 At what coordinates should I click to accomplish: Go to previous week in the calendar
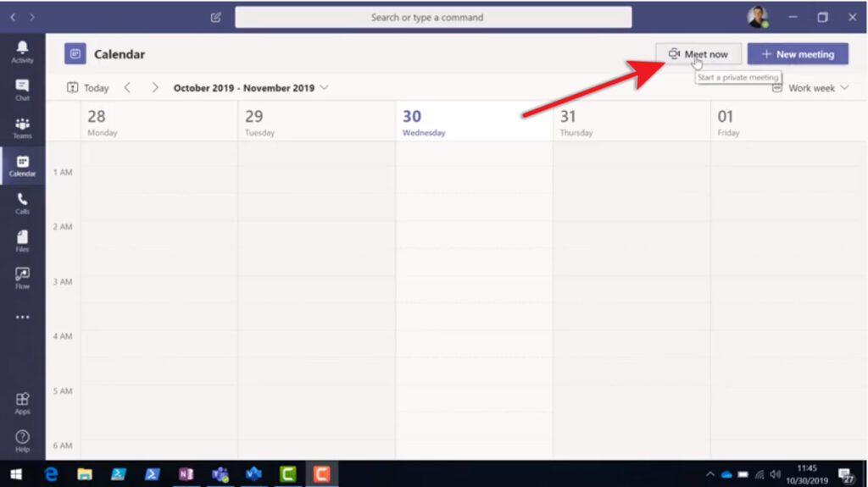(x=127, y=88)
